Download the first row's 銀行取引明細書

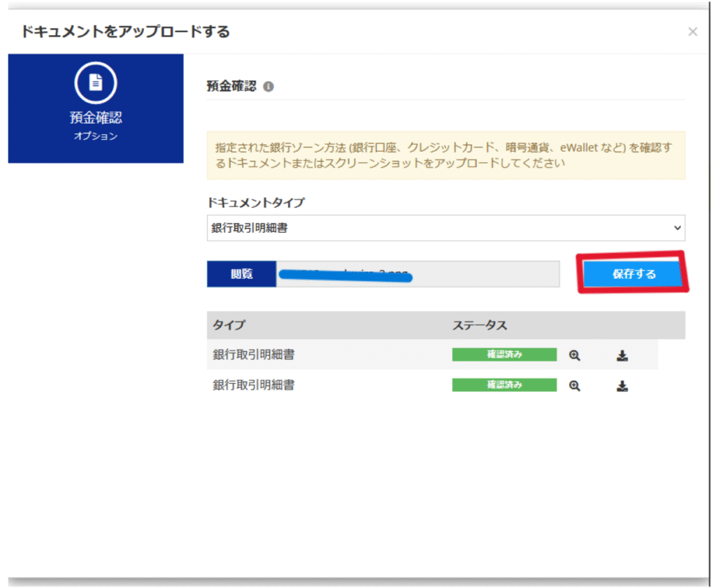(622, 356)
